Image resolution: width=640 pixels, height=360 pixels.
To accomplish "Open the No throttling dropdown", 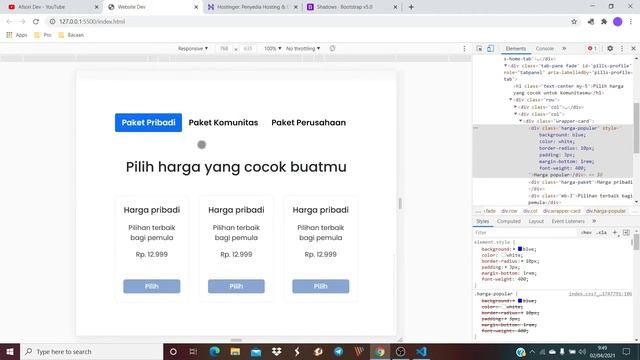I will pos(303,49).
